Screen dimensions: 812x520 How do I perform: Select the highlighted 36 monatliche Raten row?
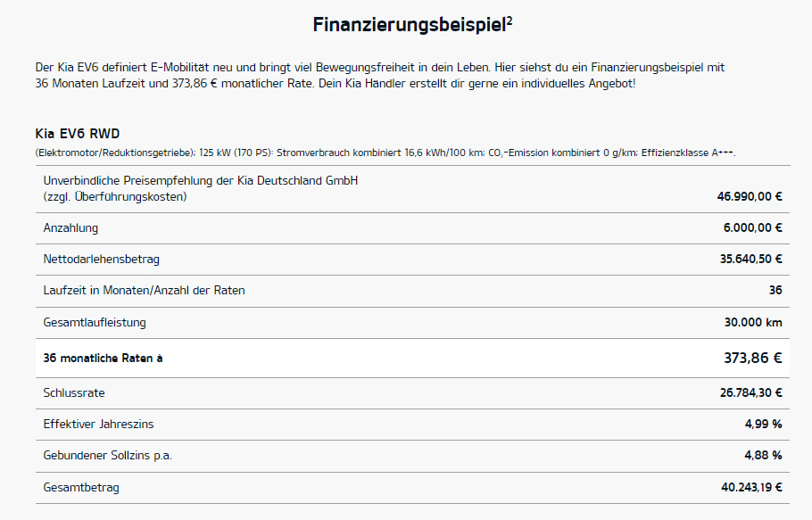tap(410, 358)
